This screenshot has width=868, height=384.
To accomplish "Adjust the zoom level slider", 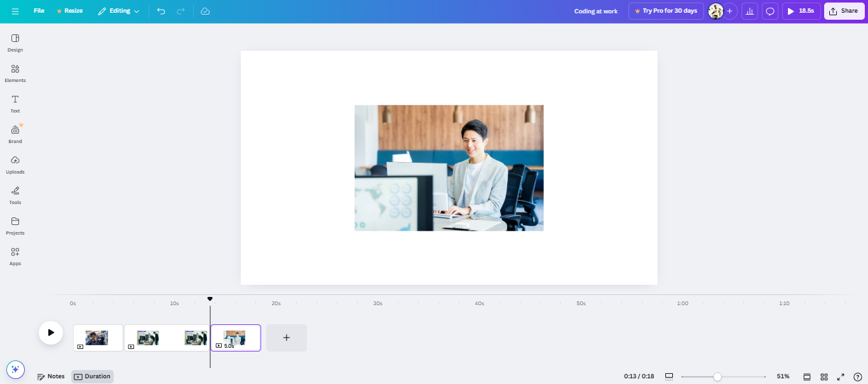I will (x=719, y=376).
